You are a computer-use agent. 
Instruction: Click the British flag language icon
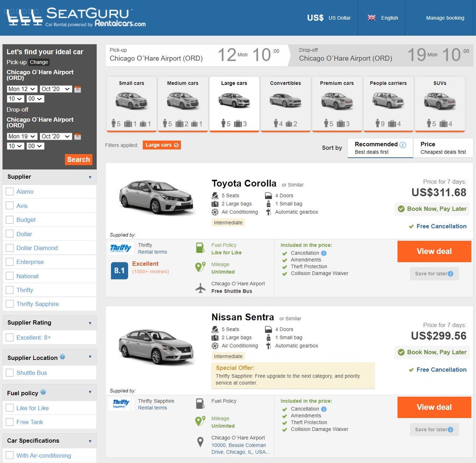(372, 18)
